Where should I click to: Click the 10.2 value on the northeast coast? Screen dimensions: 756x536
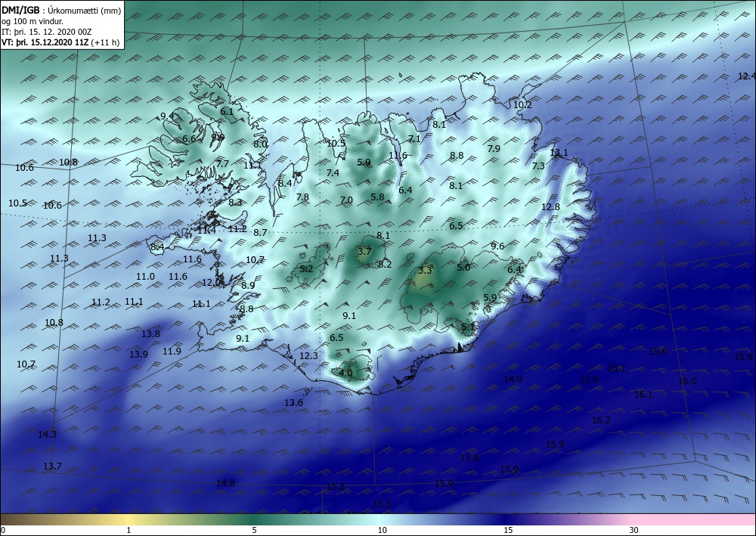click(522, 104)
